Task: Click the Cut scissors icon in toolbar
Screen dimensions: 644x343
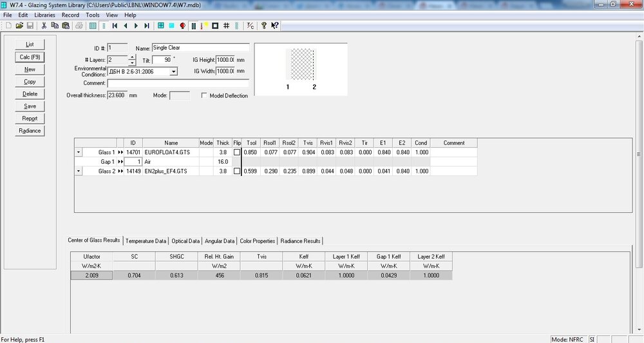Action: click(x=44, y=26)
